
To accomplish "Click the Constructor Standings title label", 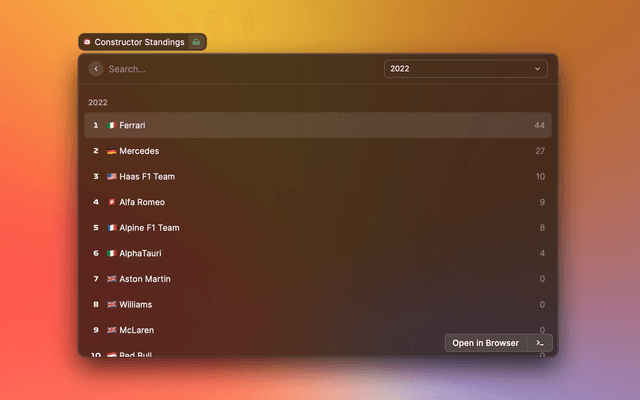I will 139,42.
